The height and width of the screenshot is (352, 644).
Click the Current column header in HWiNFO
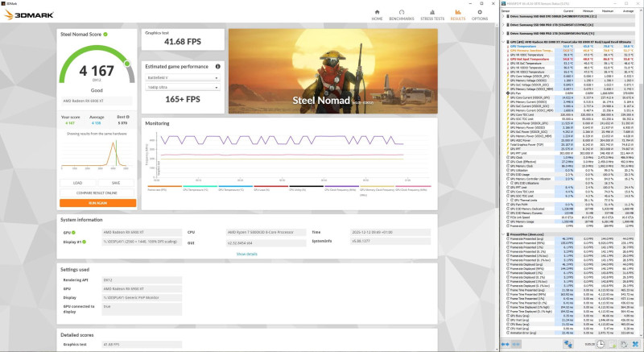click(568, 11)
